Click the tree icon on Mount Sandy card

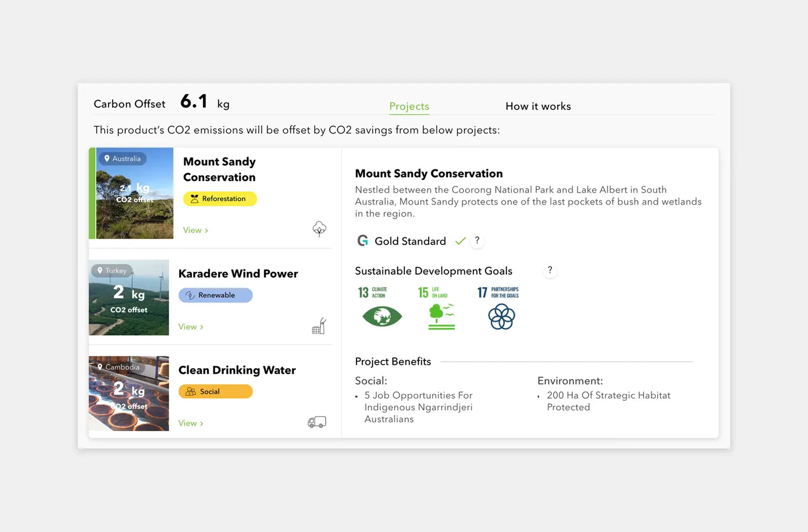coord(319,228)
